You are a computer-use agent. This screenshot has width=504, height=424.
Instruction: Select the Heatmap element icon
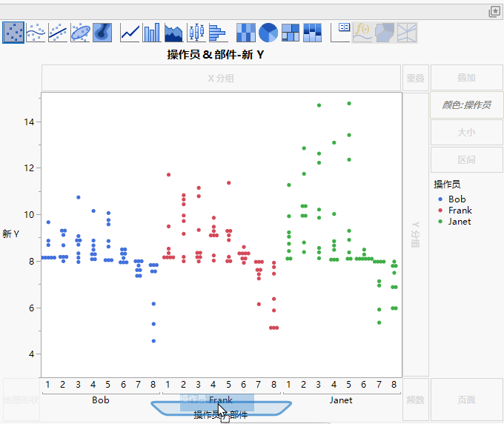coord(246,33)
